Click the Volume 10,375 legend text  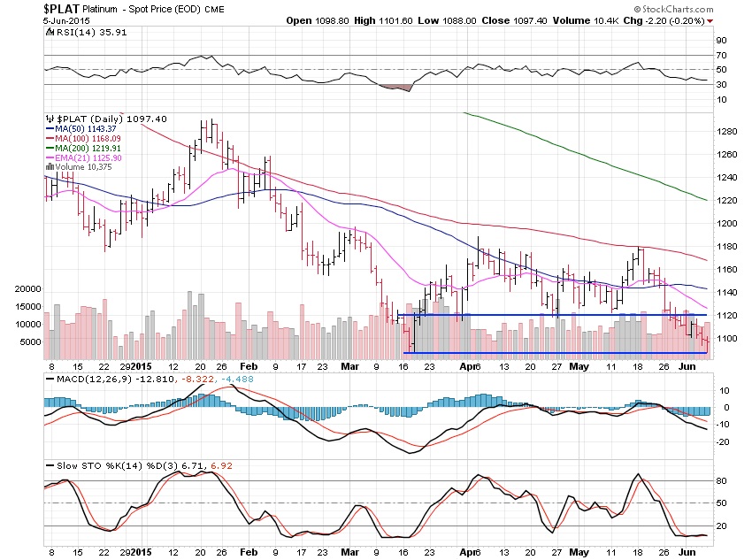pos(83,167)
